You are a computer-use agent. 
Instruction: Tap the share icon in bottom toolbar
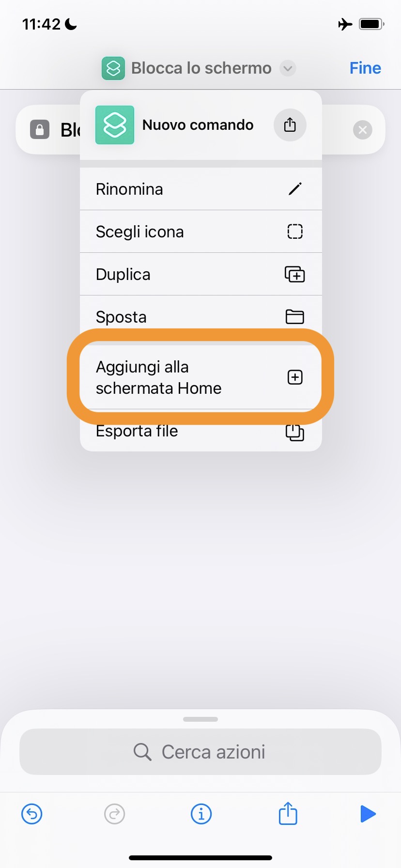pos(288,814)
